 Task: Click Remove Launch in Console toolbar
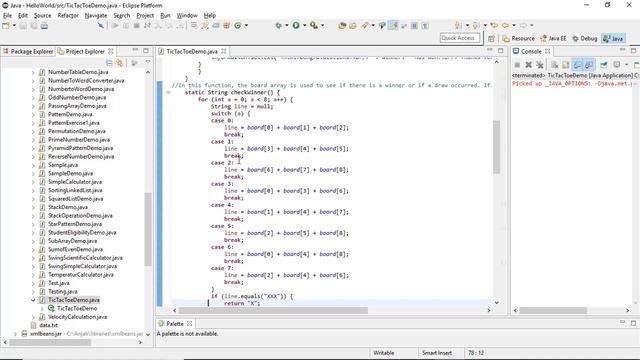[x=529, y=64]
